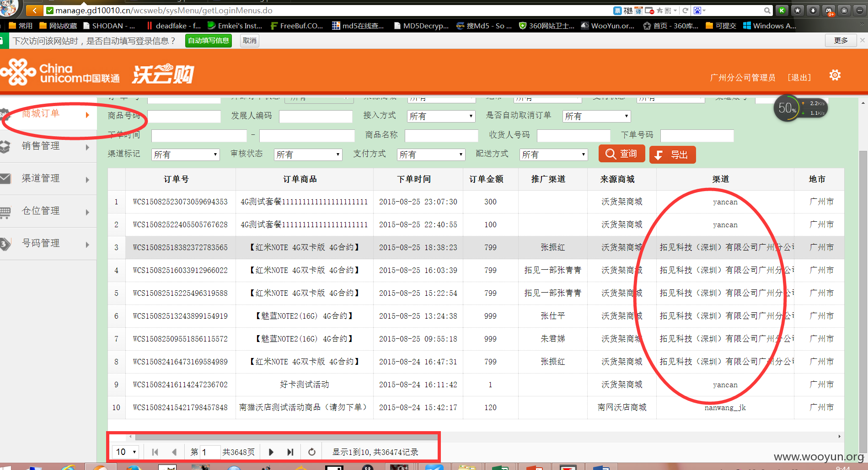Screen dimensions: 868x470
Task: Open the 可提交 bookmarks folder
Action: [x=721, y=26]
